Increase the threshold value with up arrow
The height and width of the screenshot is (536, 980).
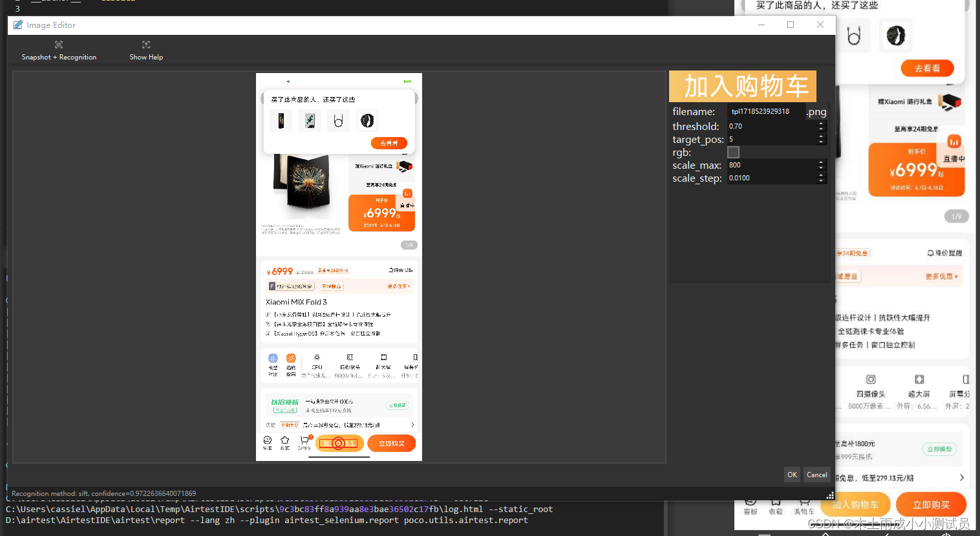coord(821,123)
